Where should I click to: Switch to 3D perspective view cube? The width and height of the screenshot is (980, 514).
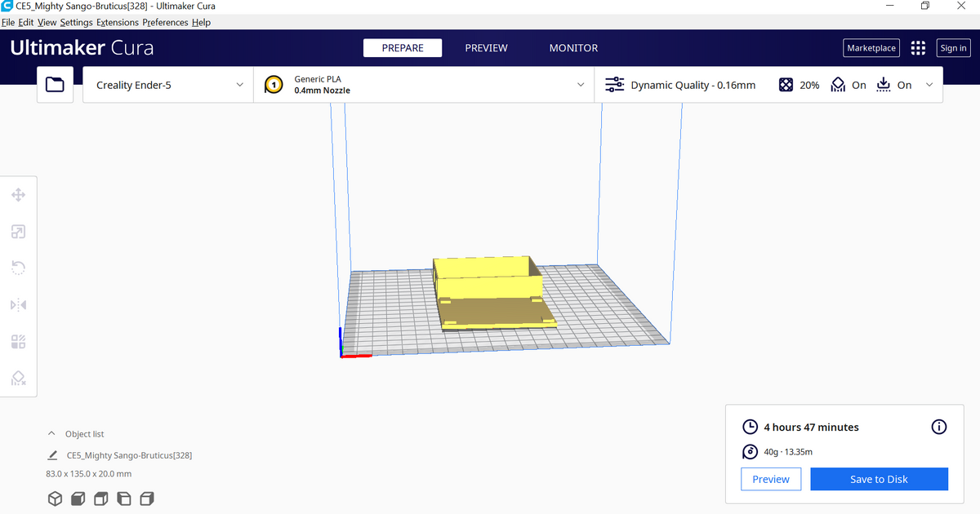pos(55,498)
